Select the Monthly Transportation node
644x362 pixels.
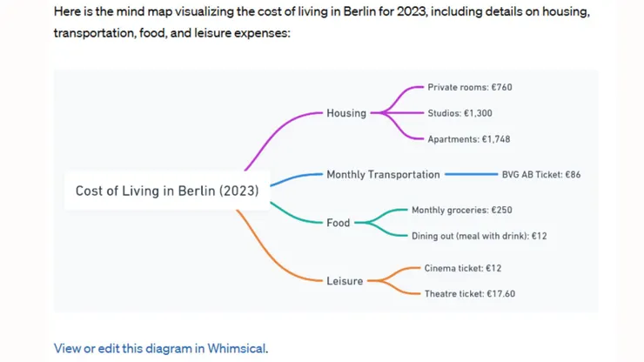(383, 175)
